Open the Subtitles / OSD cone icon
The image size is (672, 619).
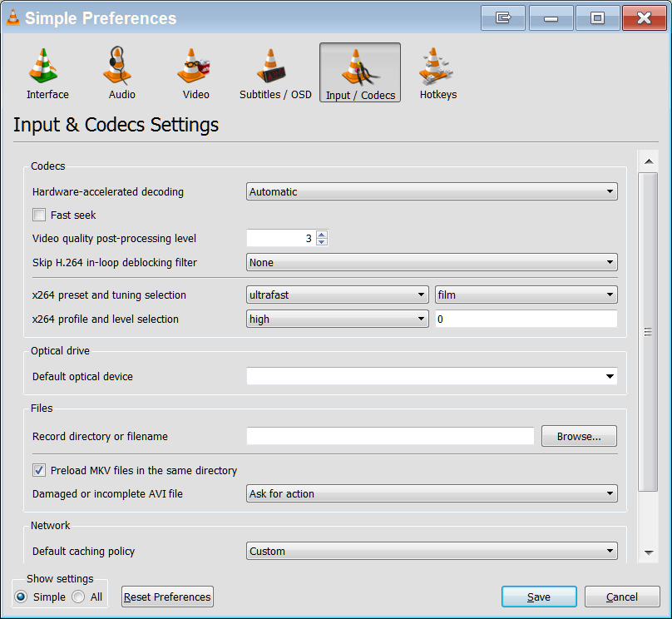coord(271,65)
